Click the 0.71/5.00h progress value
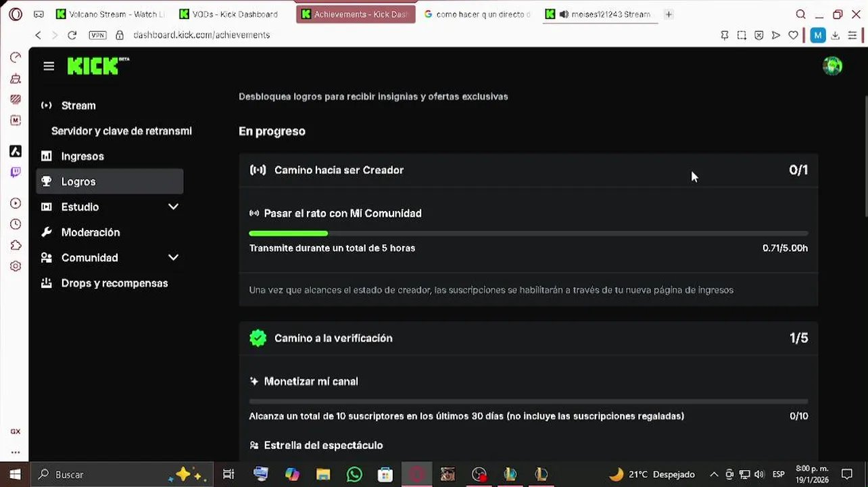This screenshot has height=487, width=868. click(785, 248)
